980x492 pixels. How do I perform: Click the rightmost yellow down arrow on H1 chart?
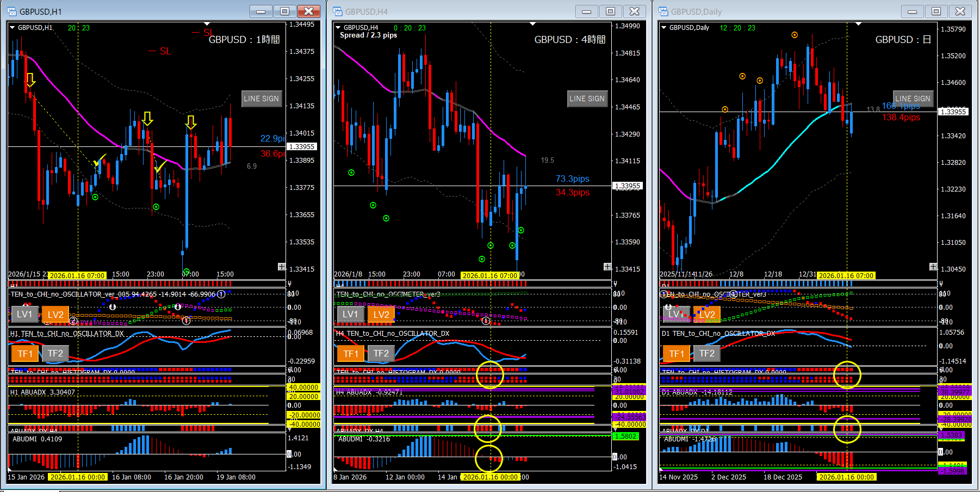click(x=190, y=122)
